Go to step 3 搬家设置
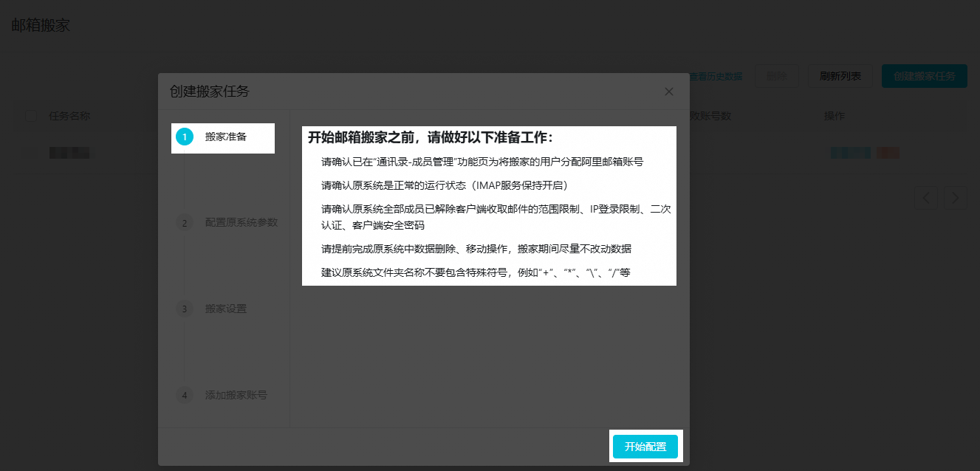The width and height of the screenshot is (980, 471). click(226, 309)
